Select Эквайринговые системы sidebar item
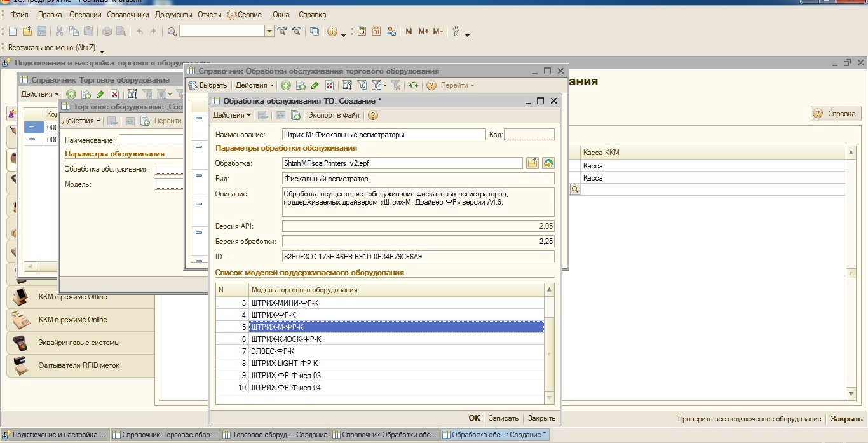Viewport: 868px width, 443px height. pos(81,343)
